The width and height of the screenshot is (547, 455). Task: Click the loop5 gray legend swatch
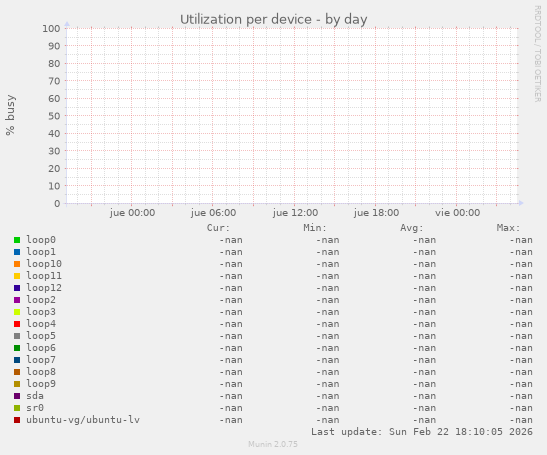point(17,336)
